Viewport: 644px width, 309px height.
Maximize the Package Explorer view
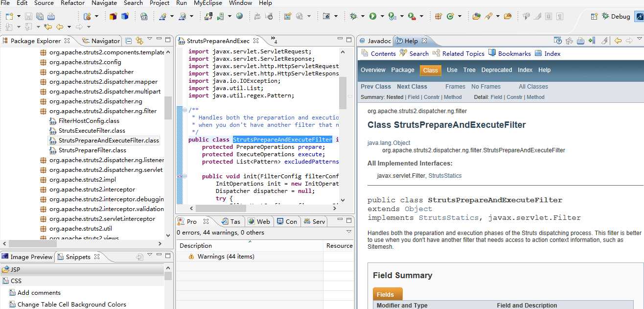click(168, 41)
